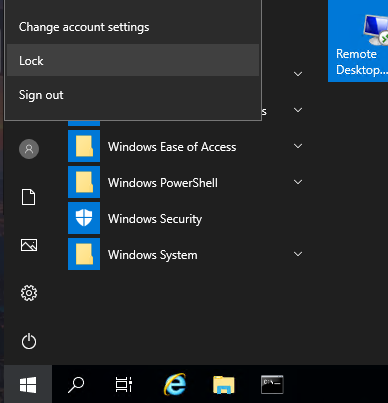Expand the Windows PowerShell folder chevron
The width and height of the screenshot is (388, 403).
coord(298,182)
